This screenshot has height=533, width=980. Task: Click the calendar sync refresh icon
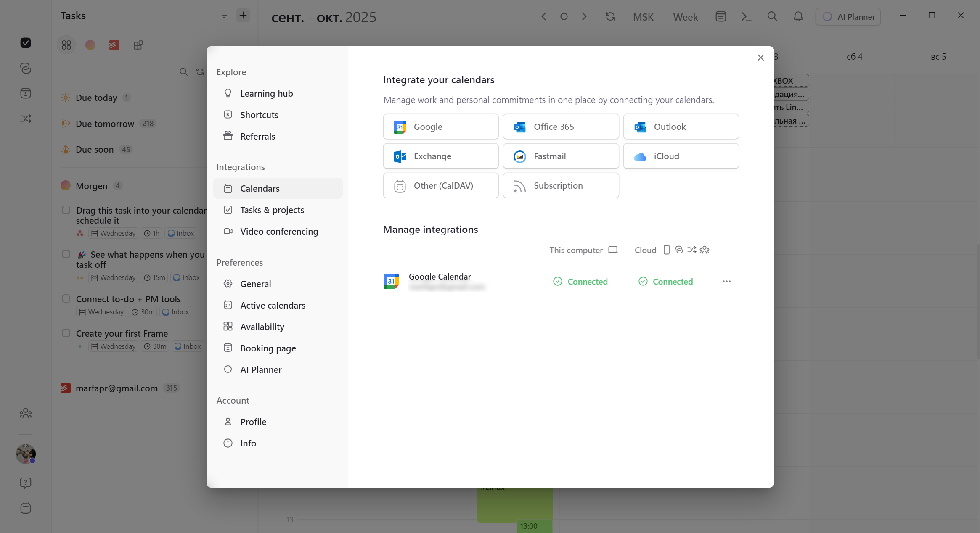[610, 17]
